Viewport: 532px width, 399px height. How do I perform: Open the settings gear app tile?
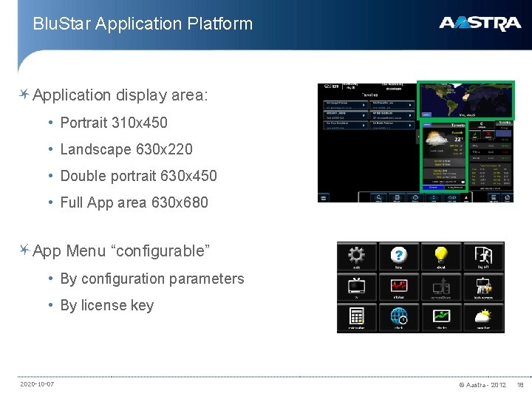coord(357,256)
